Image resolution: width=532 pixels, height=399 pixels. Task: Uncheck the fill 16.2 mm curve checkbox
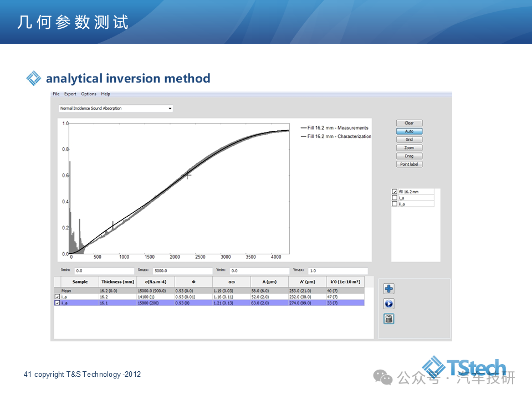click(395, 192)
